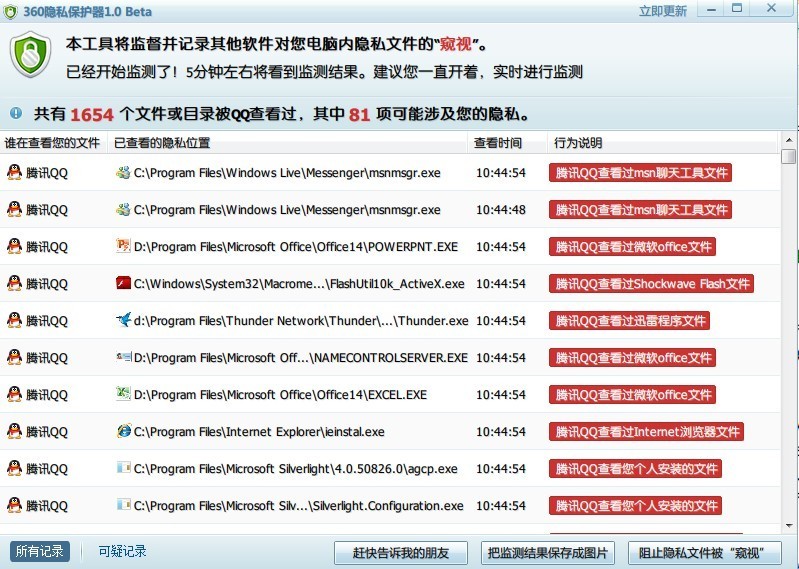The height and width of the screenshot is (569, 799).
Task: Click the QQ penguin icon in the ieinstal.exe row
Action: [x=14, y=431]
